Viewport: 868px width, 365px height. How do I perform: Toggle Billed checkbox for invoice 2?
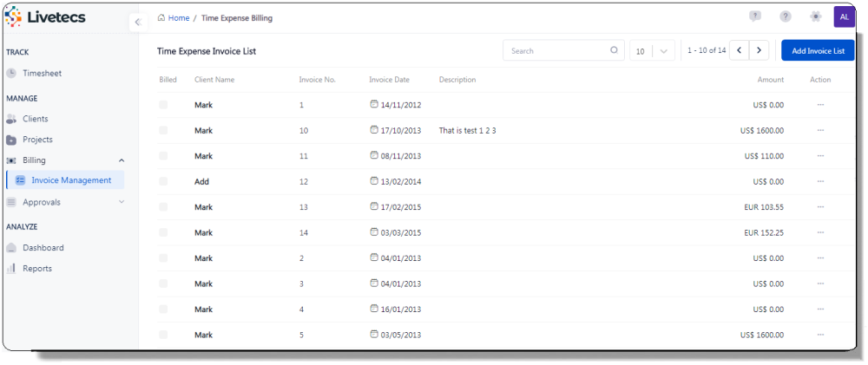tap(163, 258)
